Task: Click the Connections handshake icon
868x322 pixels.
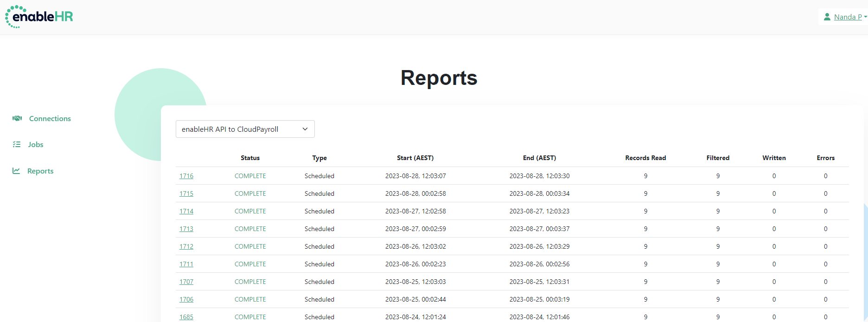Action: point(17,118)
